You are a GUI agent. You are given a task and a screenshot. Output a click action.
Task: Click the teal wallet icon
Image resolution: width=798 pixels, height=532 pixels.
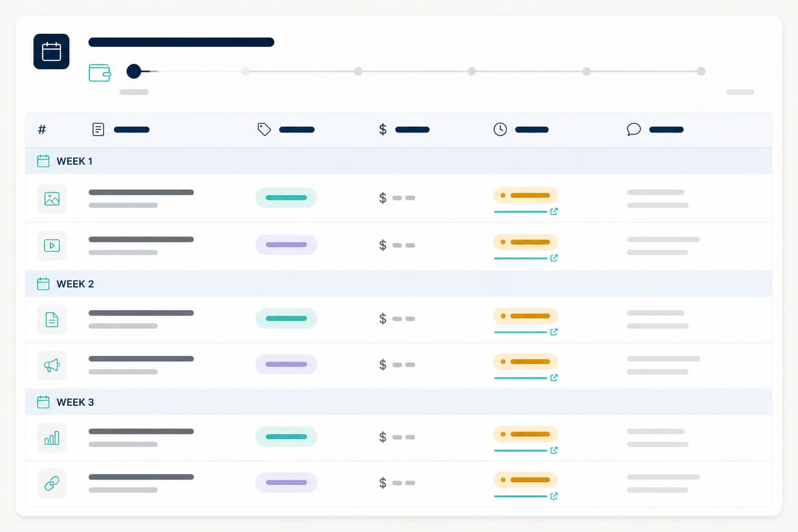100,73
